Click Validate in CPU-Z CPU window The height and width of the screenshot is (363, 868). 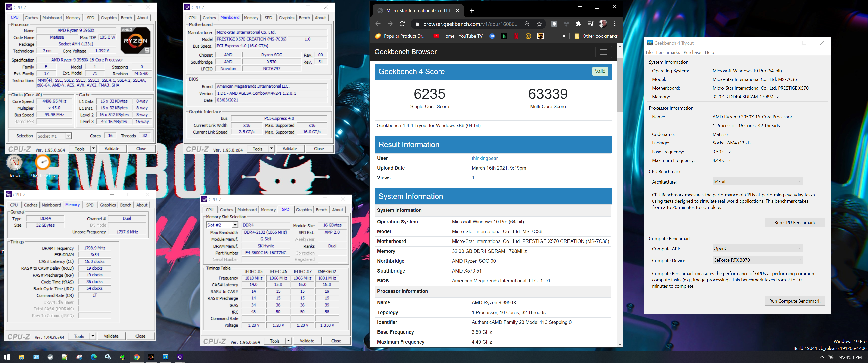coord(112,148)
